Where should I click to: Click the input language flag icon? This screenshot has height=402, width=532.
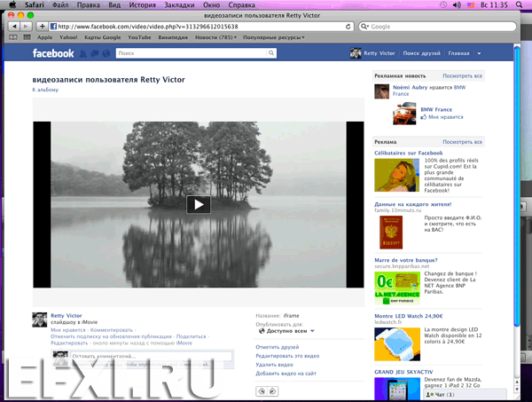[x=471, y=4]
